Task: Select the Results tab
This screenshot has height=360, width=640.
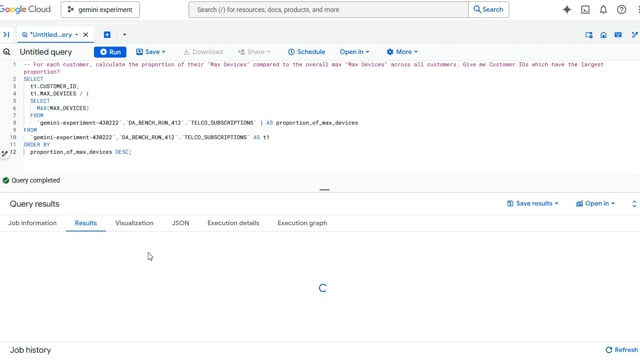Action: [86, 223]
